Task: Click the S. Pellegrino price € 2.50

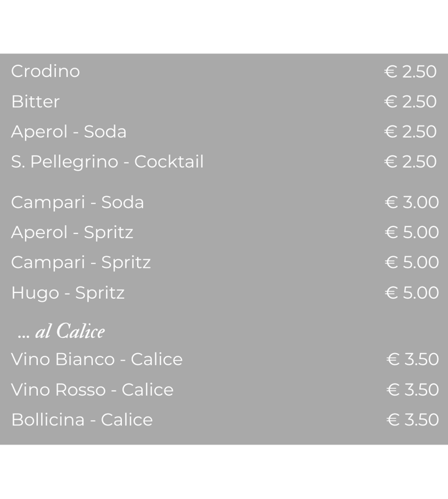Action: 411,161
